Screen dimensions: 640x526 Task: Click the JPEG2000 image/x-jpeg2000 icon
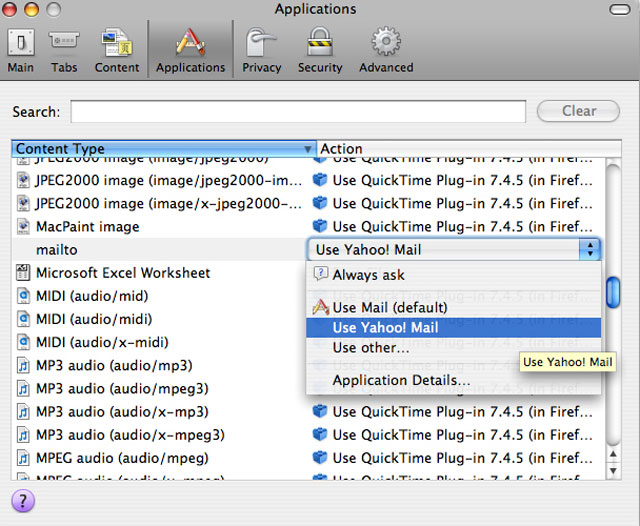(23, 203)
